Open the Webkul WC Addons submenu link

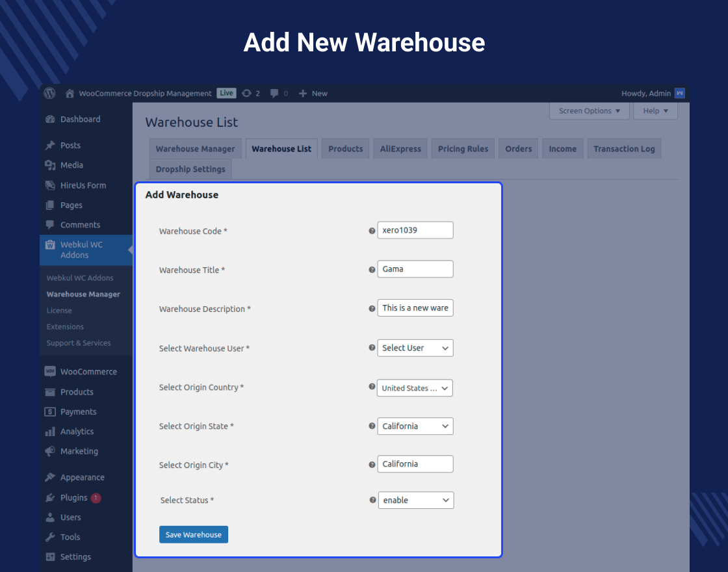80,278
